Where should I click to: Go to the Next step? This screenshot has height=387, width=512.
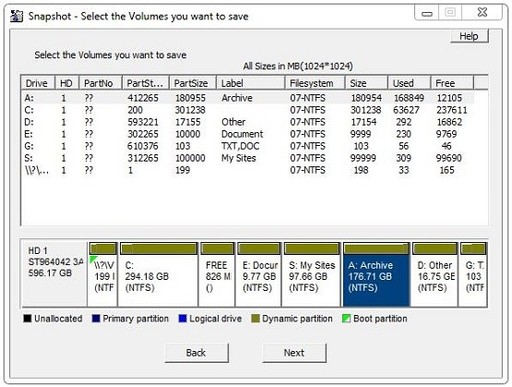(x=294, y=353)
